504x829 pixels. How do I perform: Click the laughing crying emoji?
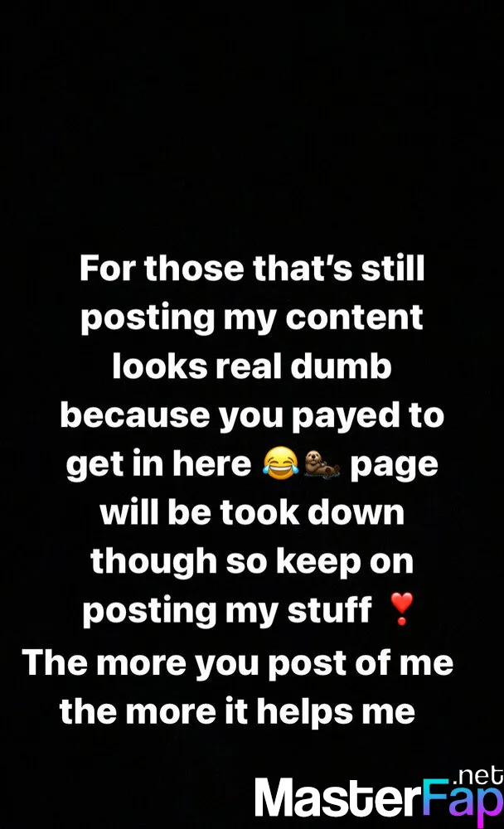coord(281,463)
